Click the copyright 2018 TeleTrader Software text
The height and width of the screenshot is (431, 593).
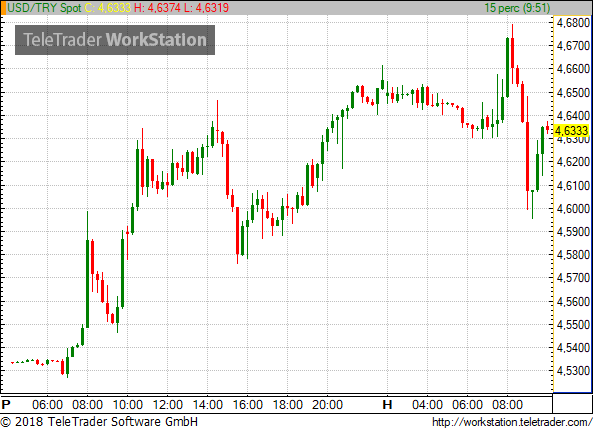99,422
